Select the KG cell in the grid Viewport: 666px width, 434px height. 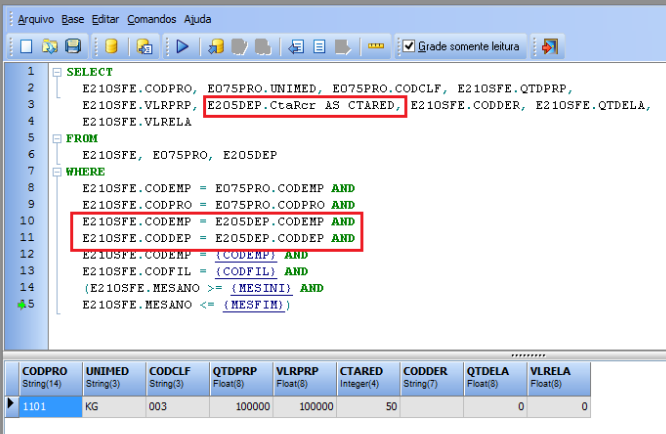[114, 406]
